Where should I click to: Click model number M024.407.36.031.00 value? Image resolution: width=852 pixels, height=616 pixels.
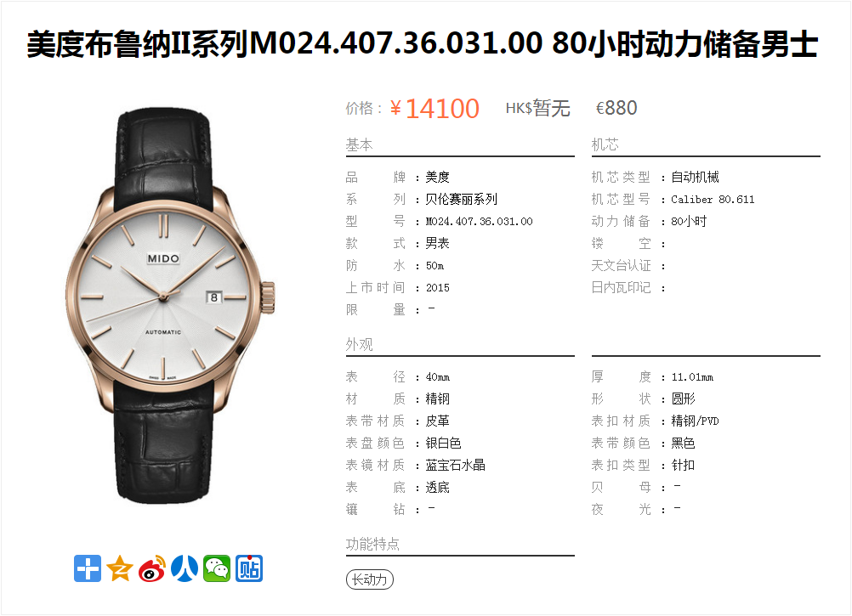pyautogui.click(x=480, y=222)
